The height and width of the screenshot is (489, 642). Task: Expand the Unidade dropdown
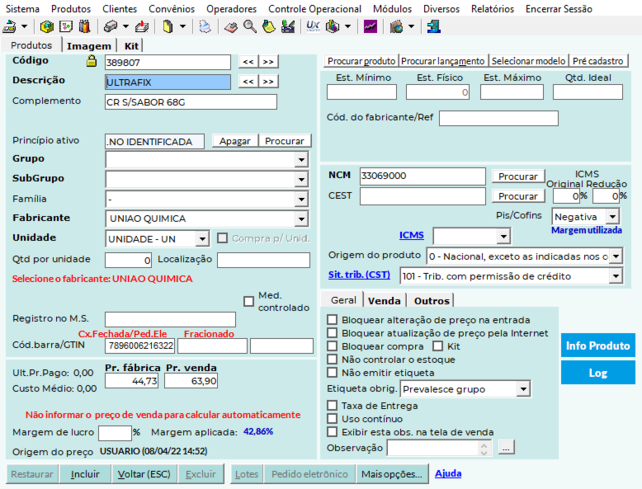click(202, 239)
